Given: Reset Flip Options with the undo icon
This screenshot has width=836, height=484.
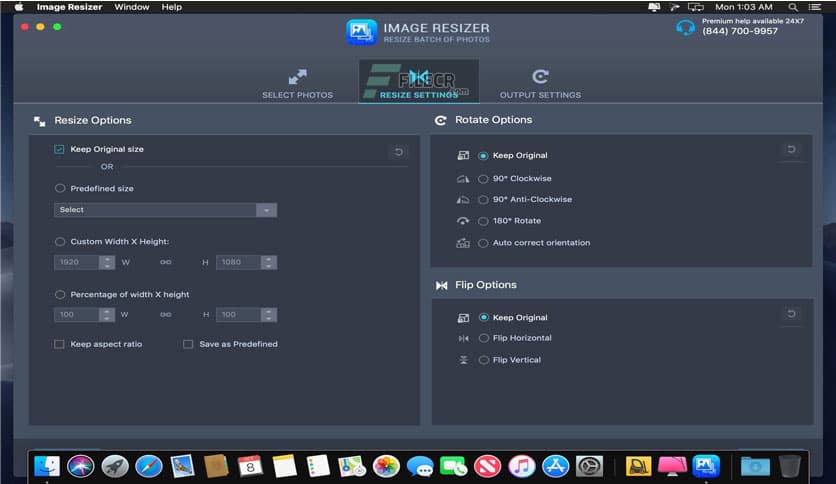Looking at the screenshot, I should (x=791, y=314).
